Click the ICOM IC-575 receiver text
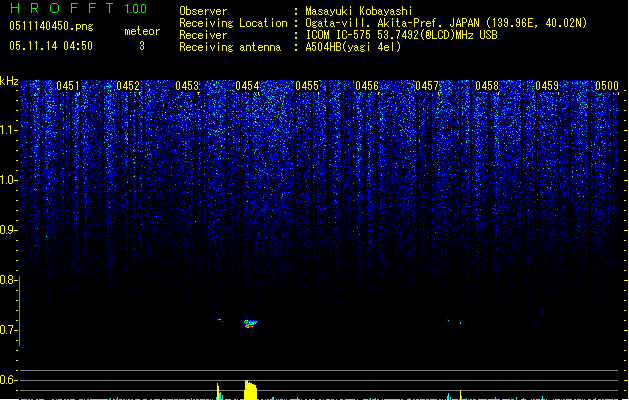This screenshot has height=400, width=629. [401, 35]
